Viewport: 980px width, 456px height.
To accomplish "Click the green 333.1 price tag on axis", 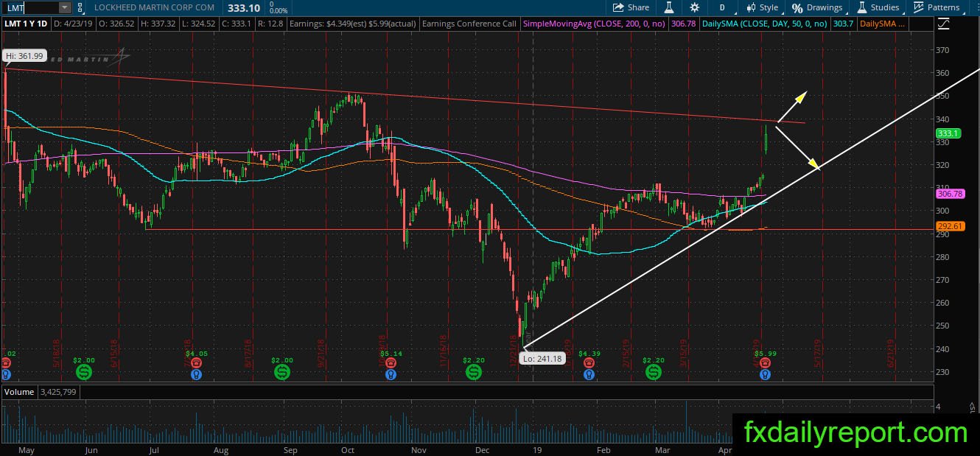I will tap(947, 133).
